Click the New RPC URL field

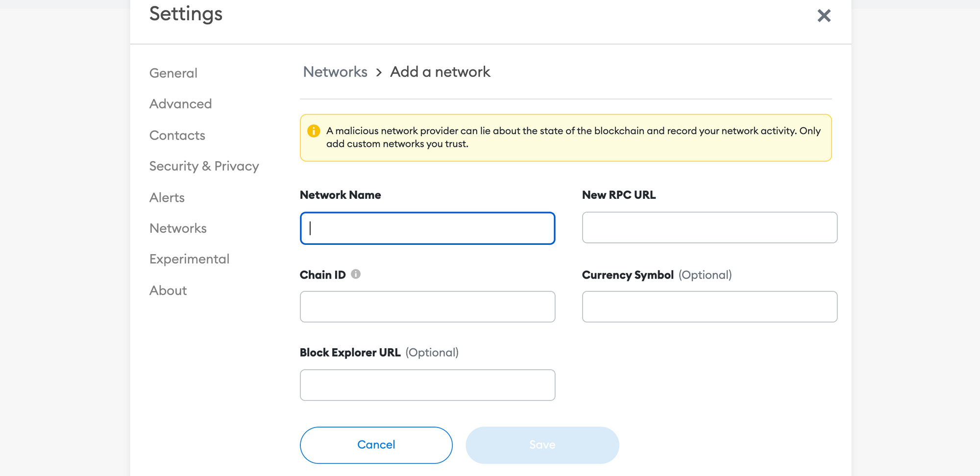[710, 227]
